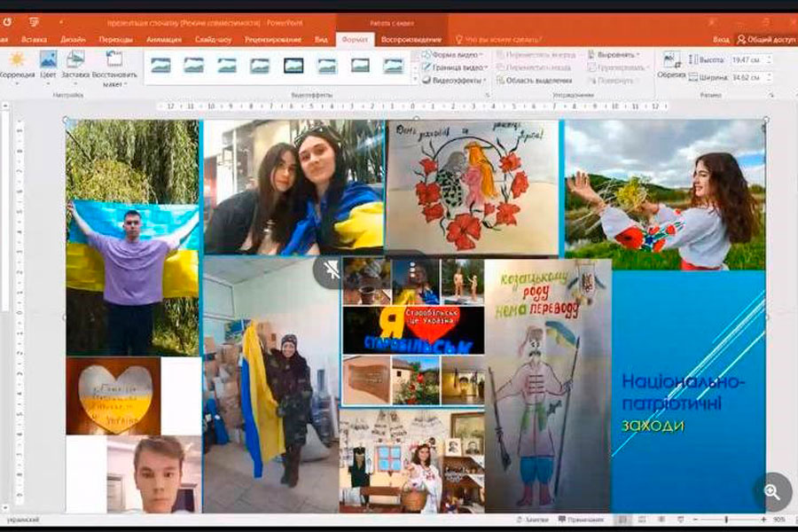Image resolution: width=798 pixels, height=532 pixels.
Task: Click the Общий доступ share button
Action: coord(766,40)
